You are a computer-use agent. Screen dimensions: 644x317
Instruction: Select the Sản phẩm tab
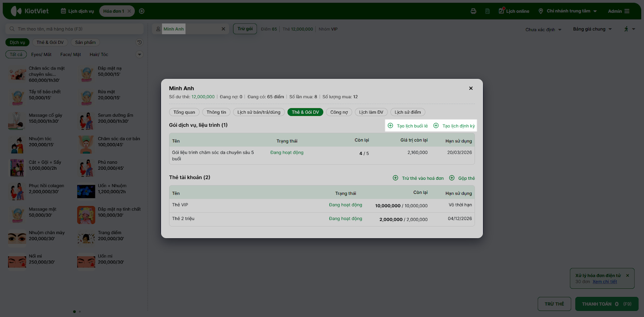(85, 42)
